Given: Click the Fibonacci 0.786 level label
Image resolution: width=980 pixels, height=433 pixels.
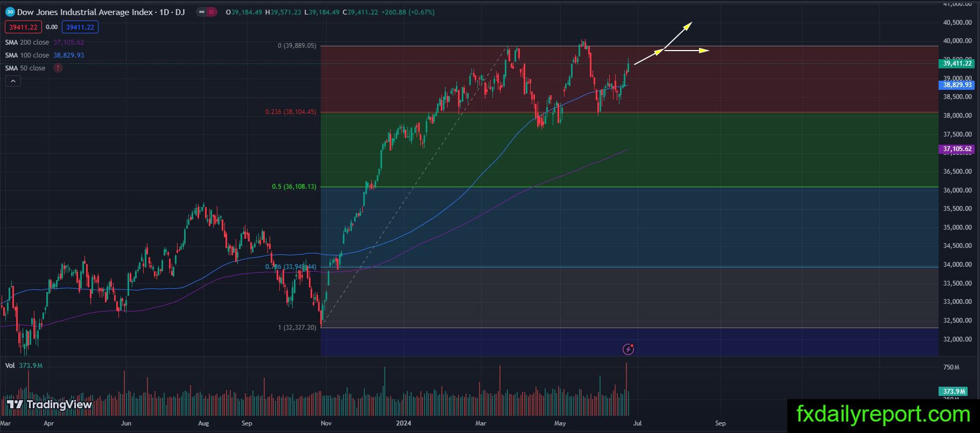Looking at the screenshot, I should (291, 267).
